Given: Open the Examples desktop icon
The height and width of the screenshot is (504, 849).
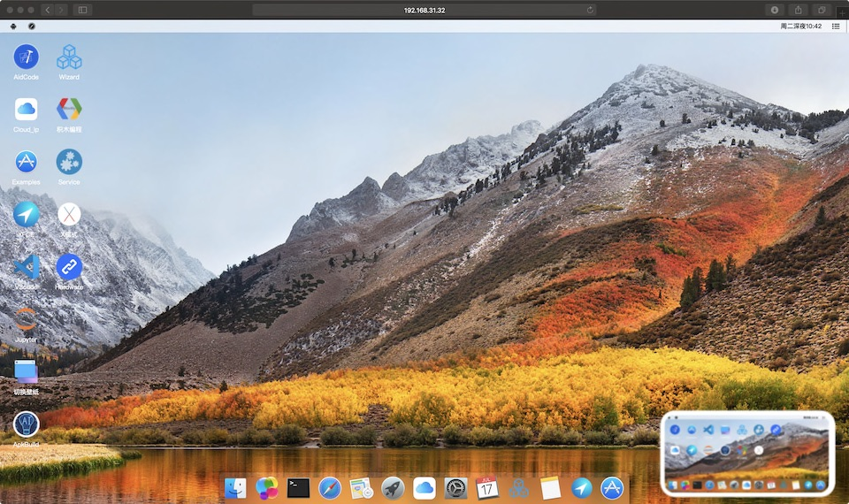Looking at the screenshot, I should [26, 162].
